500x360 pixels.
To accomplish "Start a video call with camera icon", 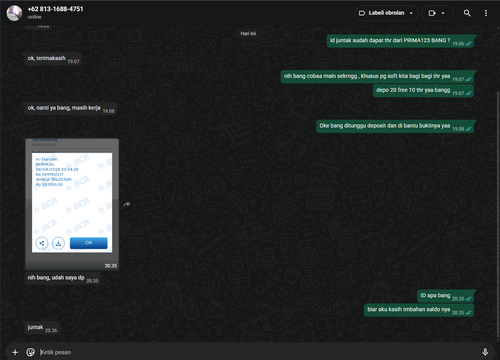I will point(432,13).
